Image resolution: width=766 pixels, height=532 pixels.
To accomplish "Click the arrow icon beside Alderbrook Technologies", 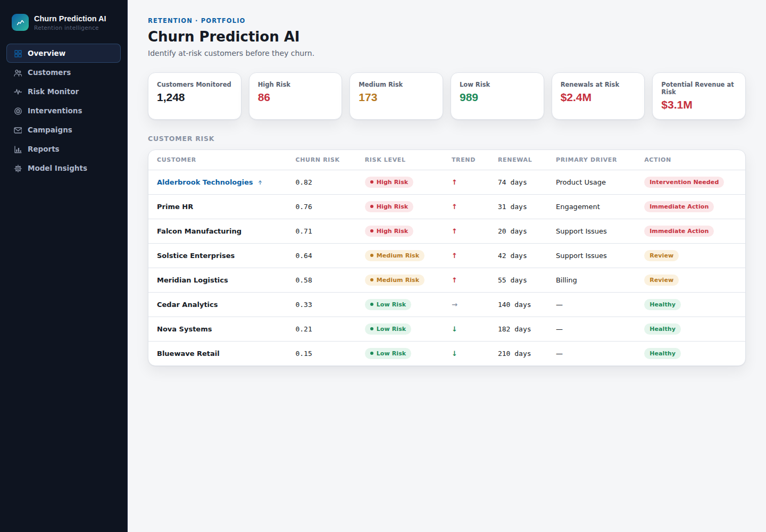I will pos(260,182).
